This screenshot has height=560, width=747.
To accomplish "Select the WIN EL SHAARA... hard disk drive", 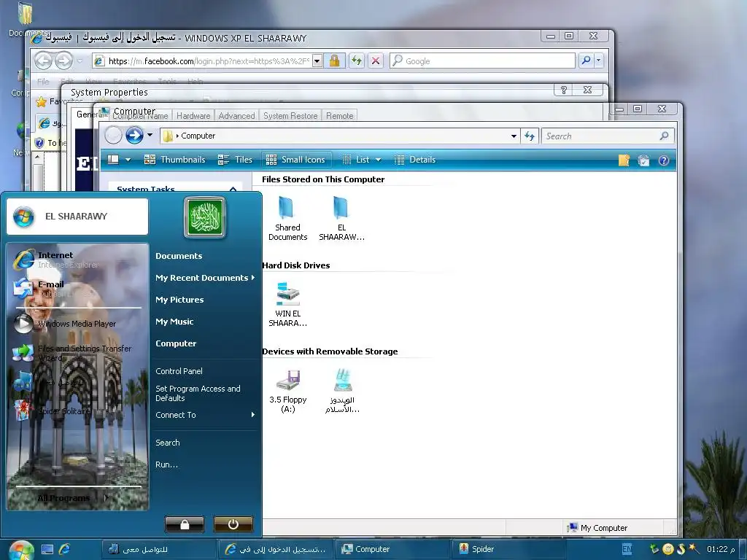I will click(287, 293).
